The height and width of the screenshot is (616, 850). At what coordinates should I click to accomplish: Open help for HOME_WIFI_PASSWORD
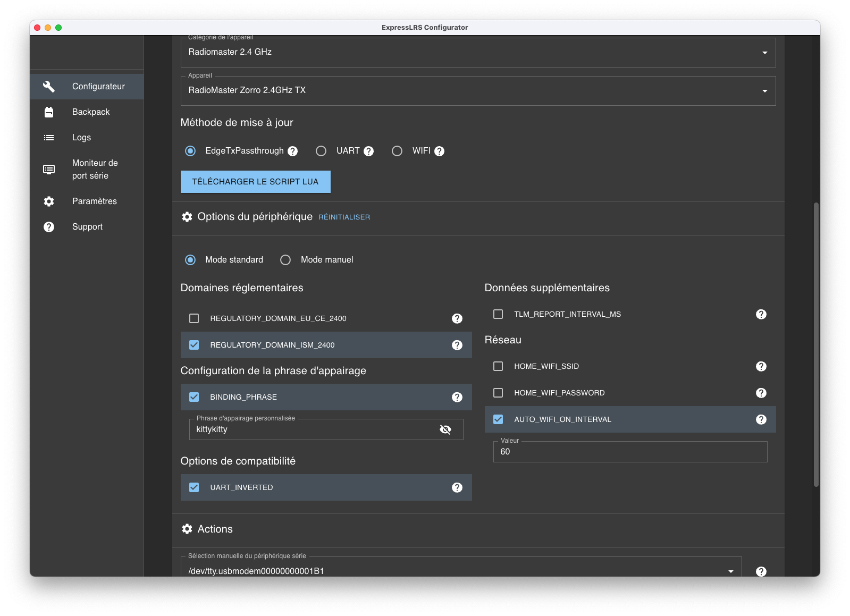coord(761,393)
